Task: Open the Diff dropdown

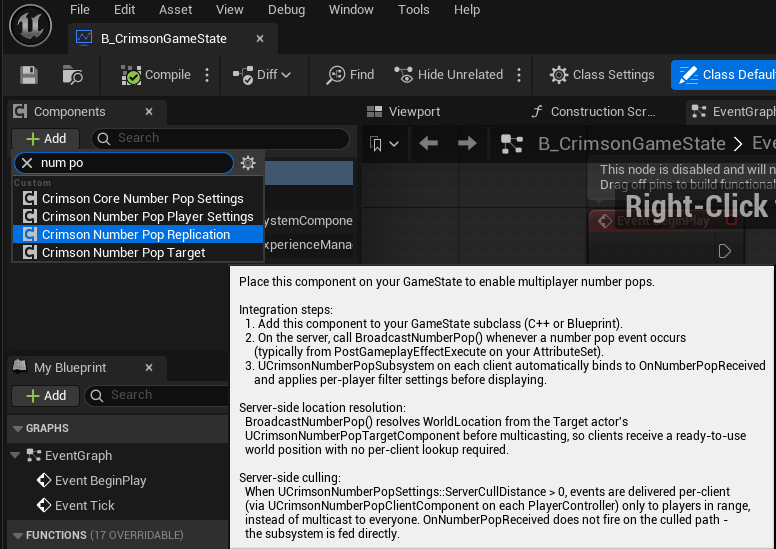Action: tap(262, 75)
